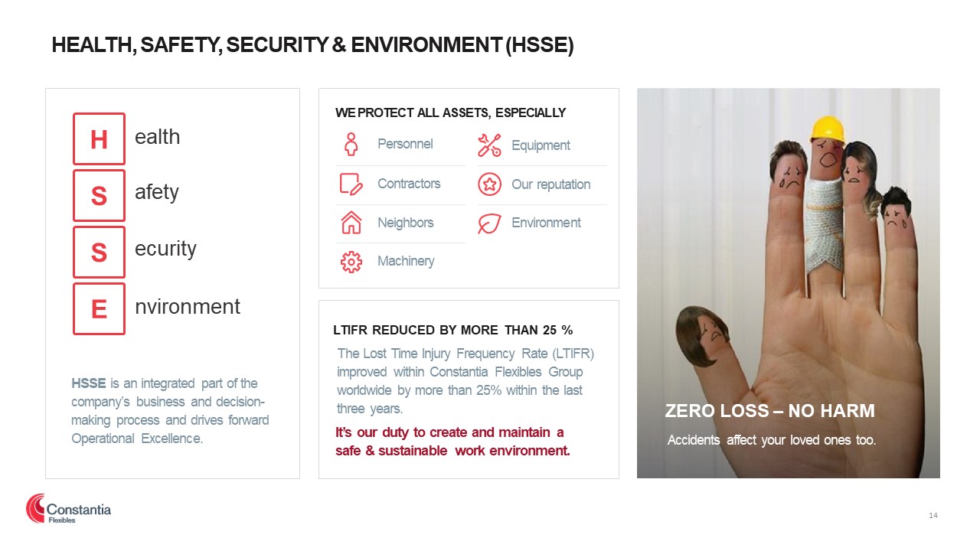Click the slide title HSSE heading
Screen dimensions: 980x551
point(312,46)
